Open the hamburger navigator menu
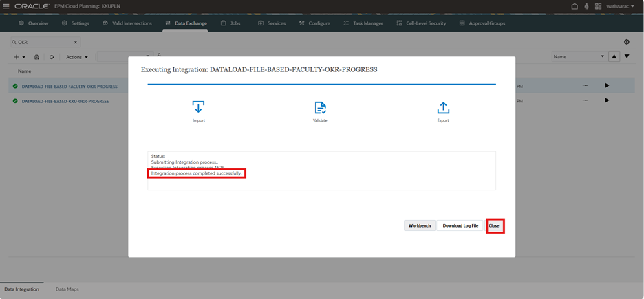The image size is (644, 299). (x=7, y=6)
